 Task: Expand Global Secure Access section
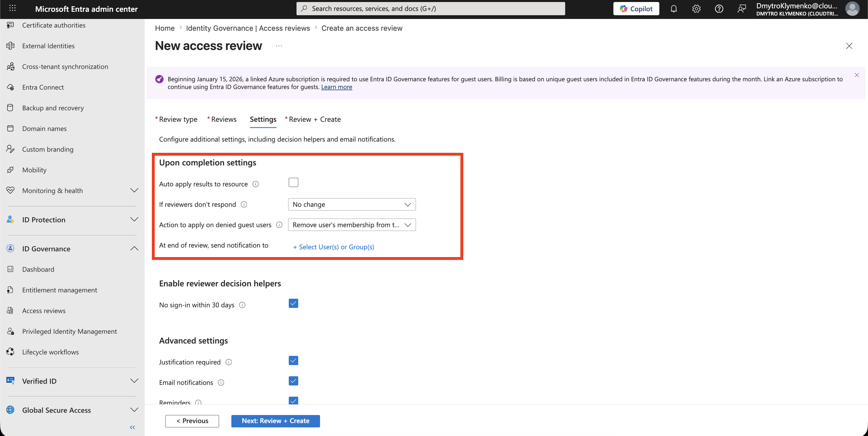134,410
